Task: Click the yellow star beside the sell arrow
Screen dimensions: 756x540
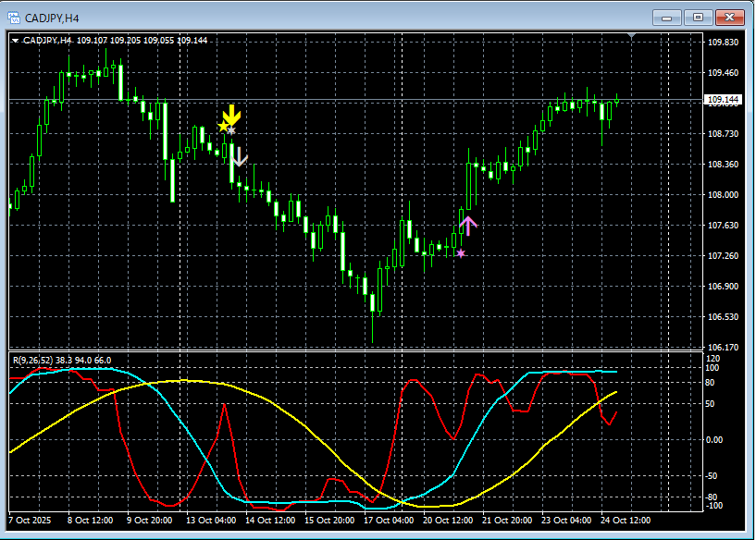Action: click(x=222, y=126)
